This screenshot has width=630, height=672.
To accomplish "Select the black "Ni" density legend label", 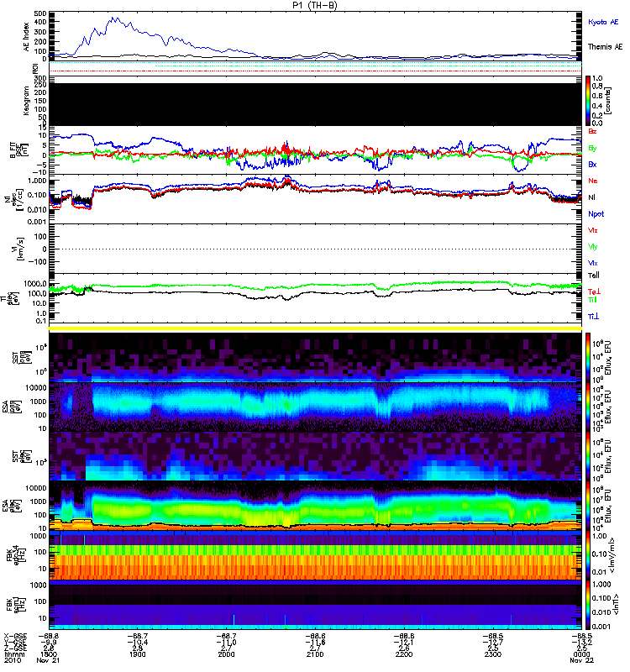I will (591, 197).
